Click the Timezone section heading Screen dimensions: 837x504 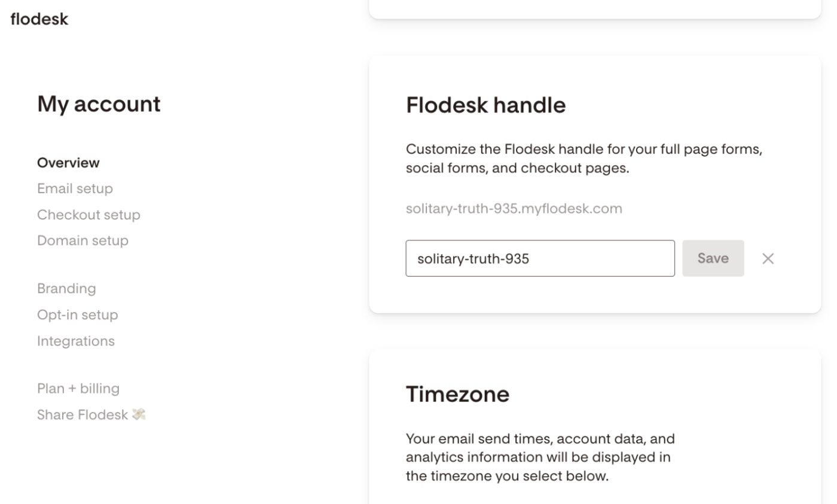point(457,394)
